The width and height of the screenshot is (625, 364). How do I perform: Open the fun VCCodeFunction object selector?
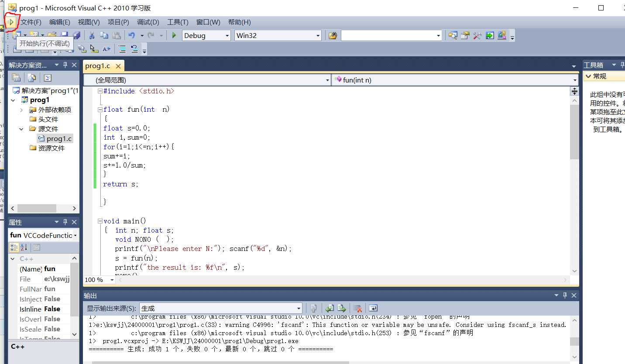(x=44, y=235)
